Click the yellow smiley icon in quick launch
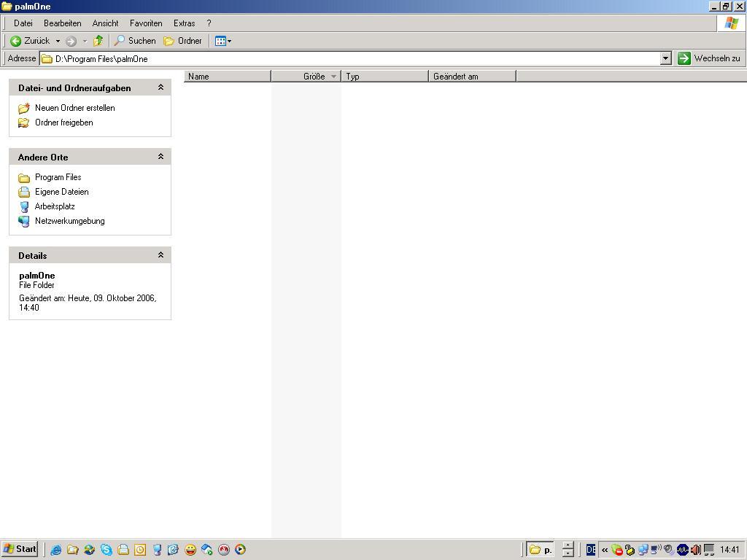Viewport: 747px width, 560px height. pos(190,550)
